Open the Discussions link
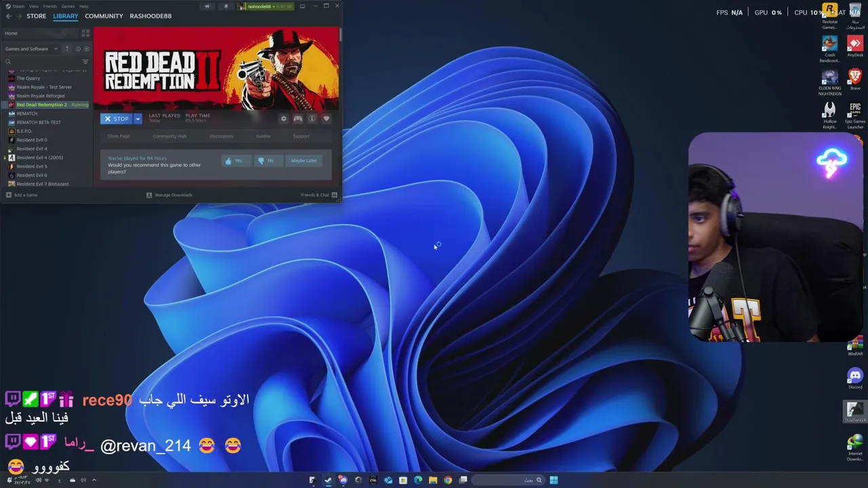This screenshot has width=868, height=488. 221,136
